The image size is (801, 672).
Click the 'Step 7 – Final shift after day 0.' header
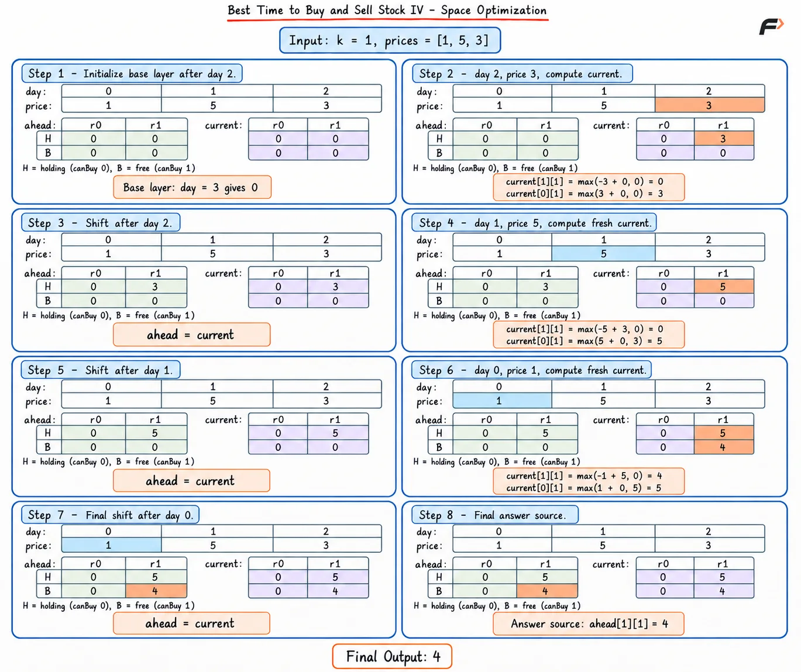(x=111, y=515)
